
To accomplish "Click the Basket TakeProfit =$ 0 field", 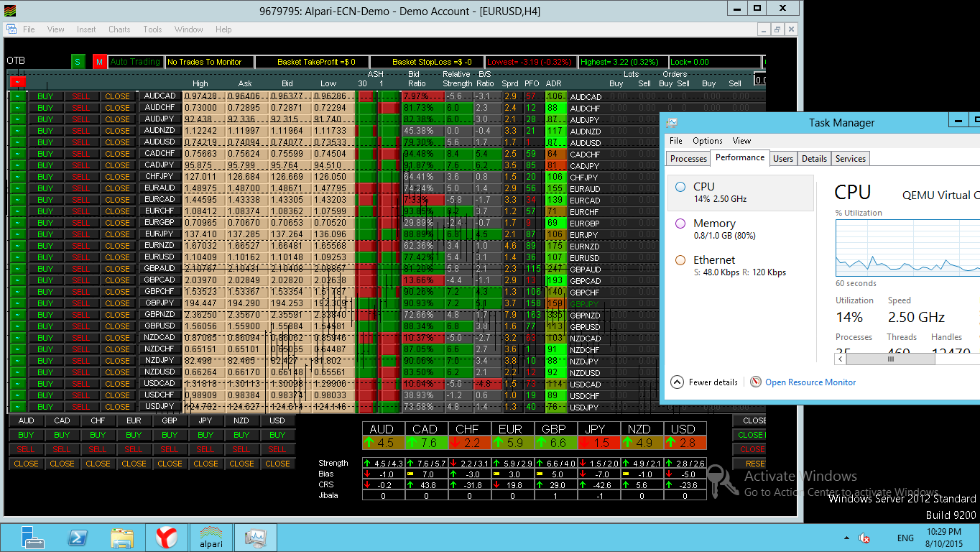I will pos(311,62).
